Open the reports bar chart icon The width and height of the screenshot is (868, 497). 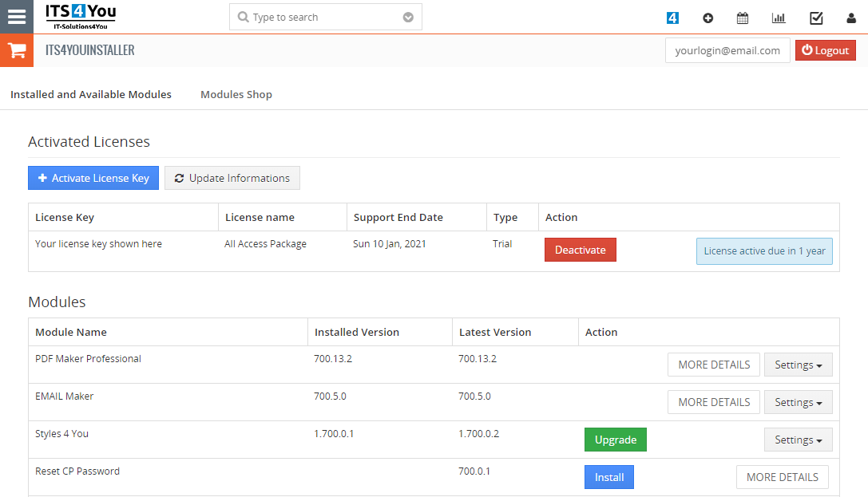(779, 18)
